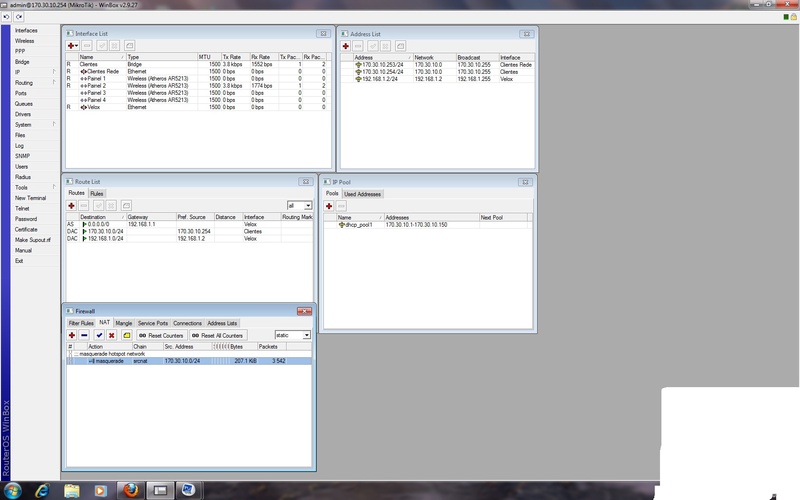Add a new pool with the plus icon in IP Pool
800x500 pixels.
[329, 206]
